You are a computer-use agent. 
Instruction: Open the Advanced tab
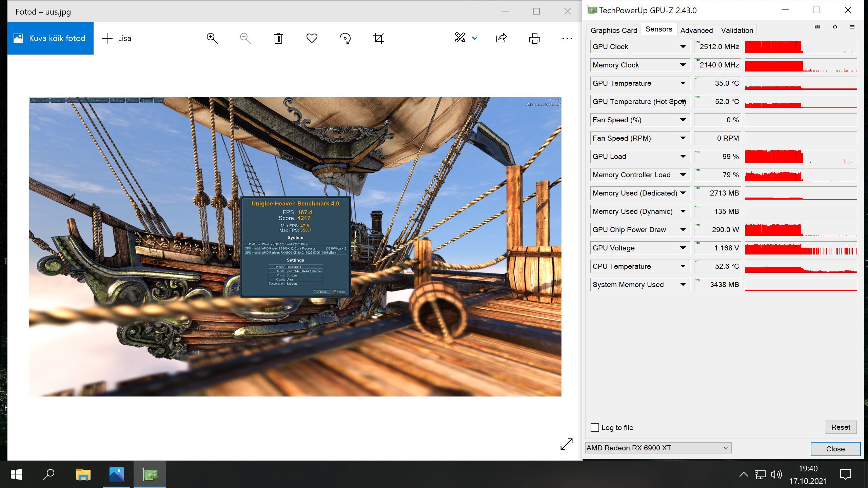[x=696, y=30]
